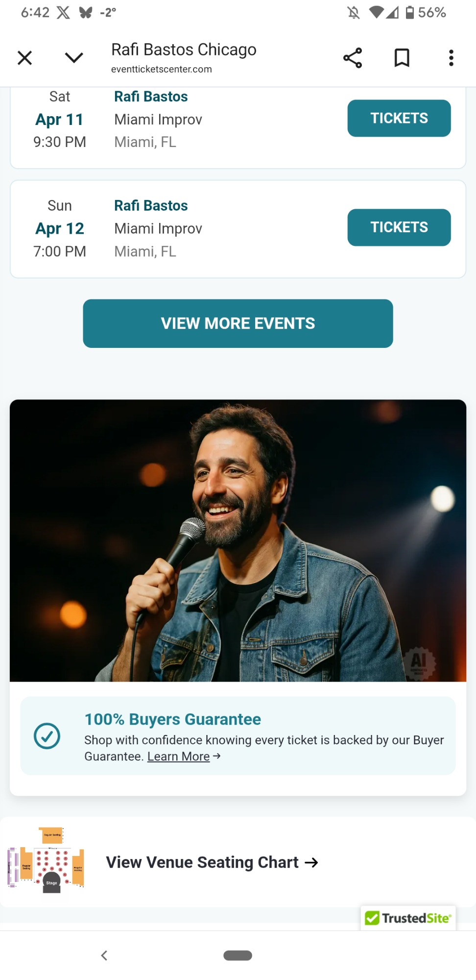Open the Rafi Bastos link for Apr 11
The image size is (476, 980).
point(151,97)
